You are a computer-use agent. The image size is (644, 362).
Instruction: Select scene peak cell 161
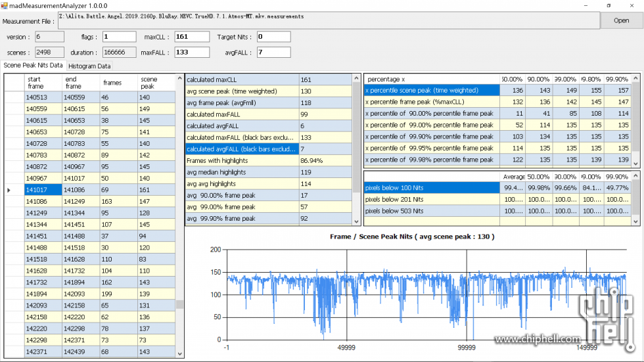pyautogui.click(x=156, y=190)
